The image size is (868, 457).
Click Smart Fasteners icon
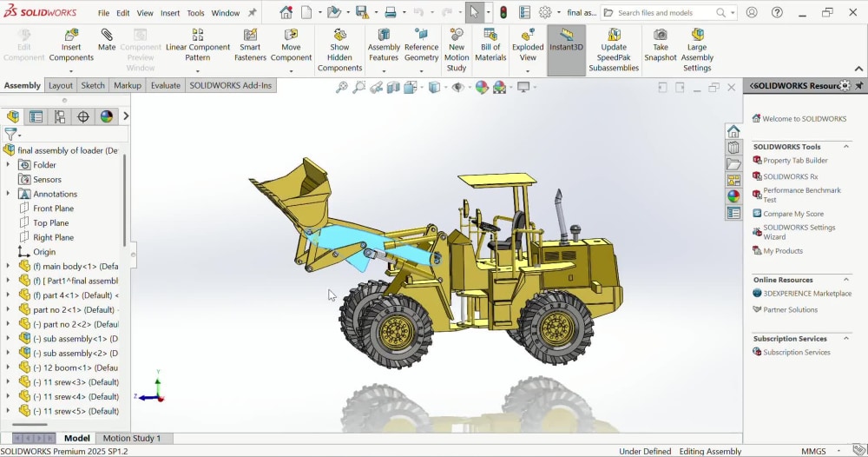pyautogui.click(x=250, y=45)
